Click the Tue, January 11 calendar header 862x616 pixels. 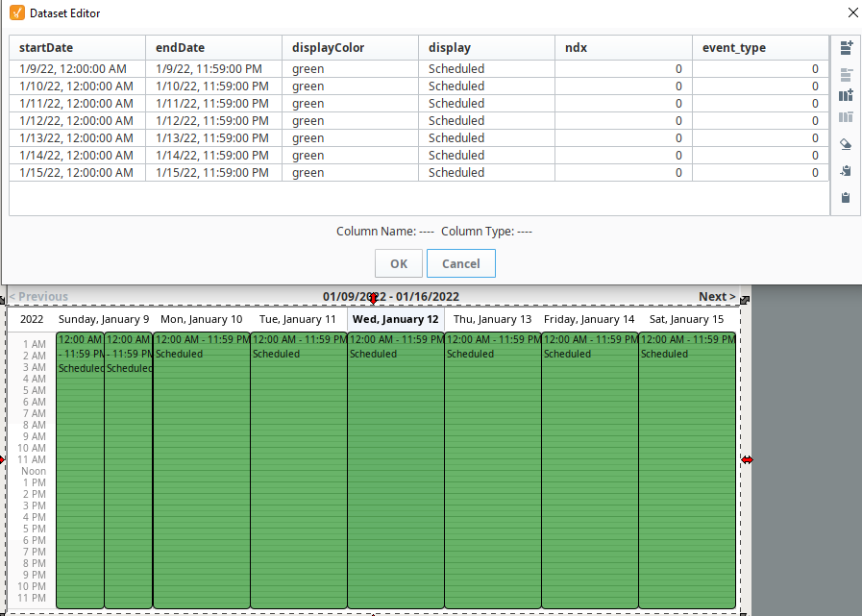coord(298,319)
